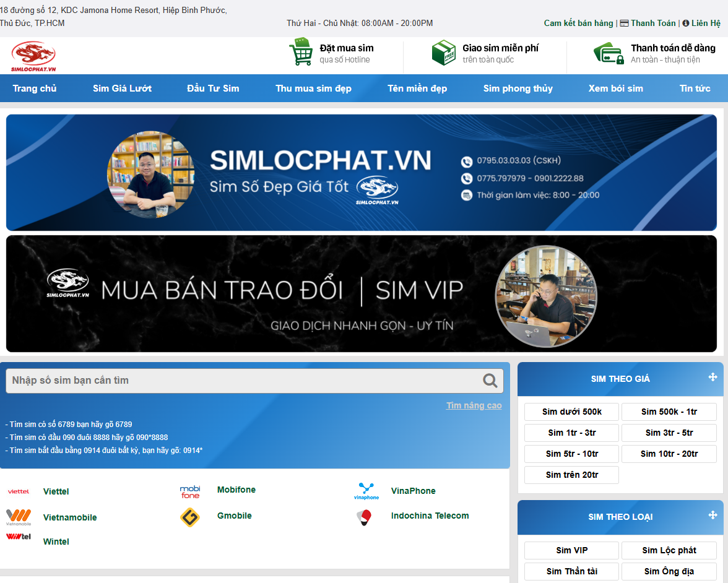
Task: Click the SIMLOCPHAT.VN red dragon logo
Action: point(33,56)
